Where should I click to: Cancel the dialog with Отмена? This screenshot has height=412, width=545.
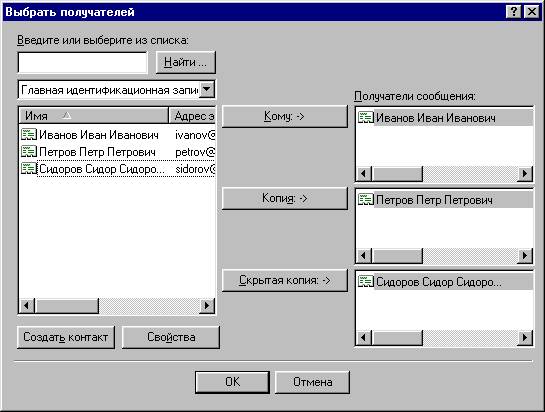click(312, 382)
